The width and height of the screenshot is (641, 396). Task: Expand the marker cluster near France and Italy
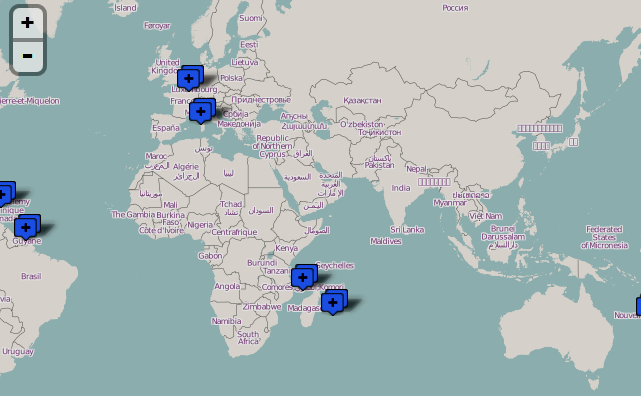202,111
